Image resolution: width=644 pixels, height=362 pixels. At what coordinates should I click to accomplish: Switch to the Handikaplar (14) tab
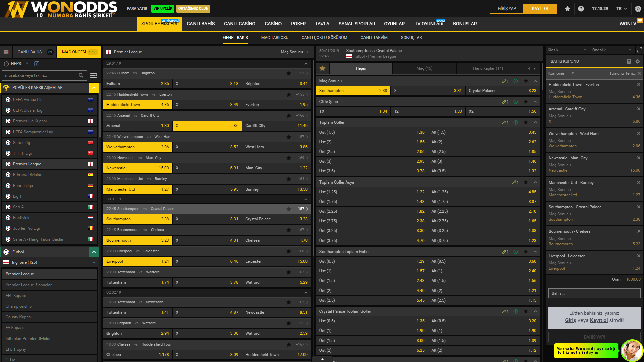(488, 68)
